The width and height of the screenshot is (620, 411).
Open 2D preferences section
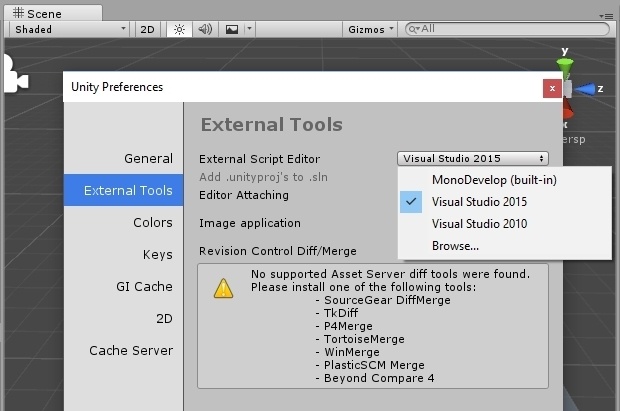pos(123,318)
